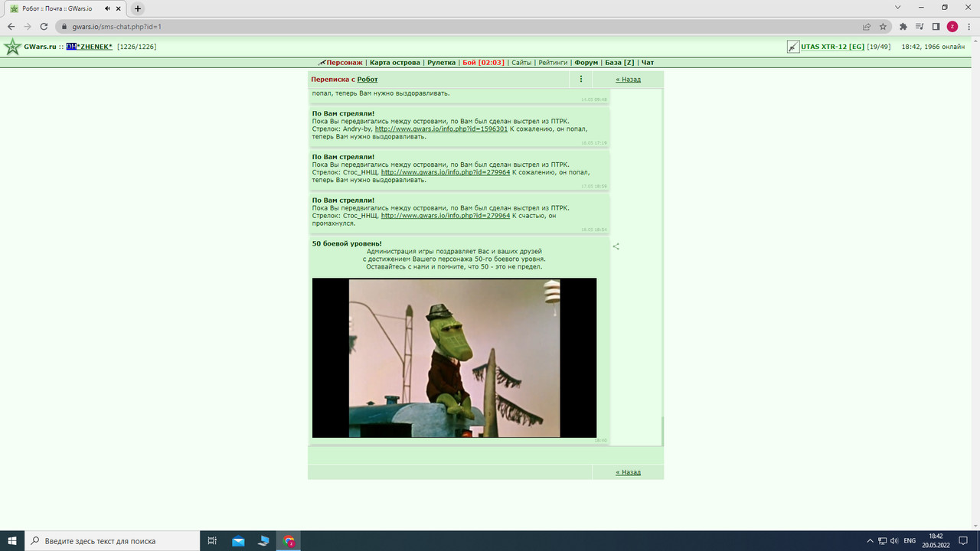View site information via the lock icon

coord(64,27)
